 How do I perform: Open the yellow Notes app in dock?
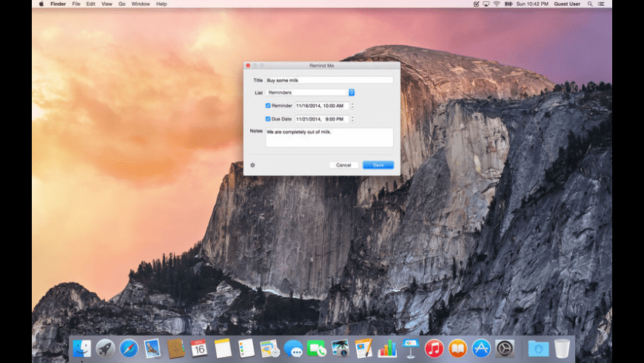pyautogui.click(x=223, y=349)
